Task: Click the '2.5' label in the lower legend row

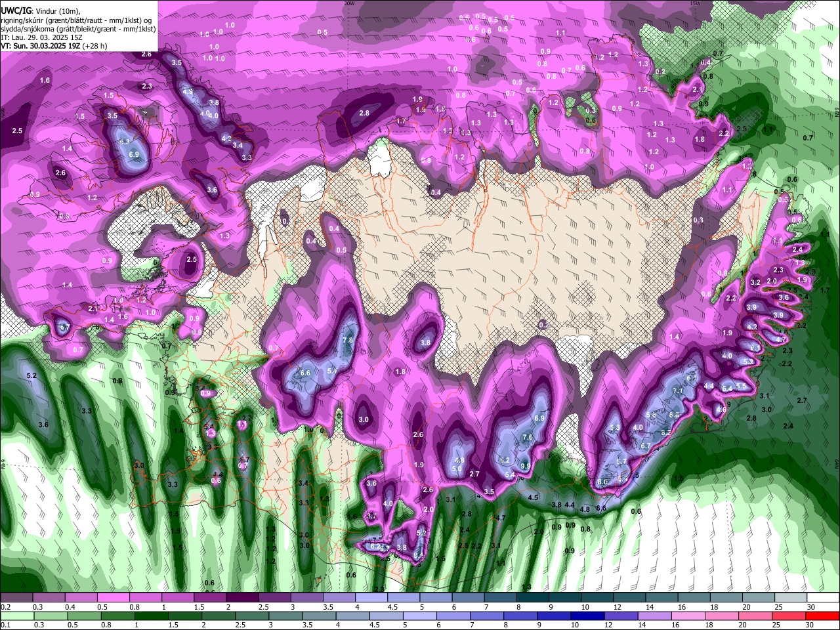Action: 241,625
